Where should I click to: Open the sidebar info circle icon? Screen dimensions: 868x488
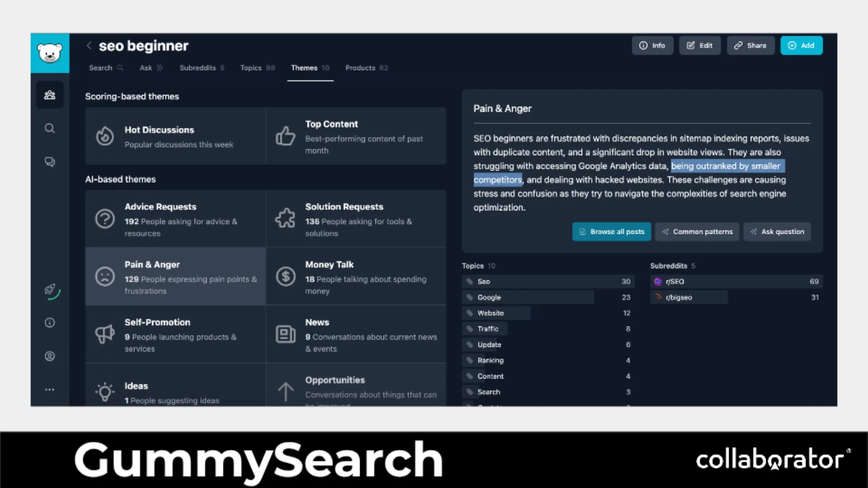tap(50, 323)
